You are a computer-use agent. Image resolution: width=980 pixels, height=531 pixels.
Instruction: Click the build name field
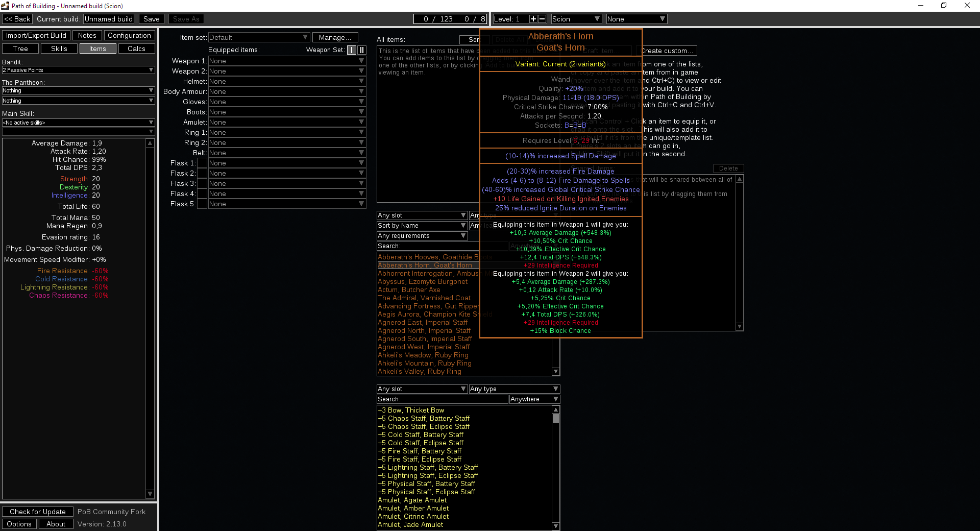point(109,19)
